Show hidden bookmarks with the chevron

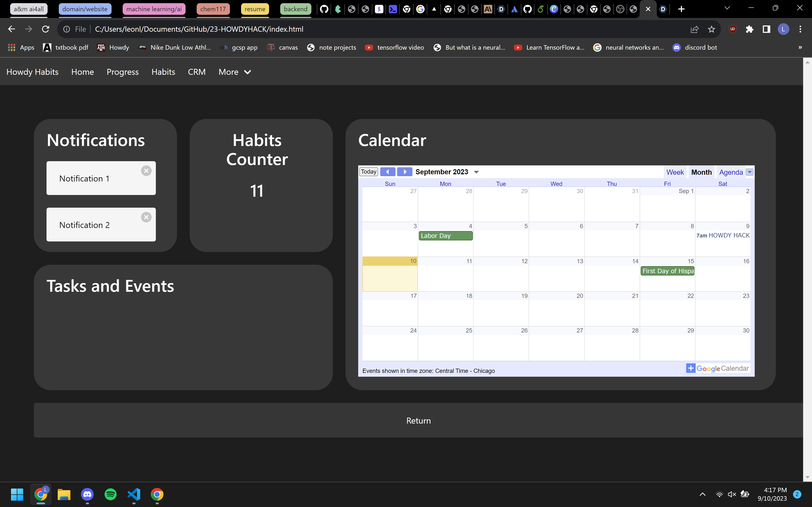(800, 47)
